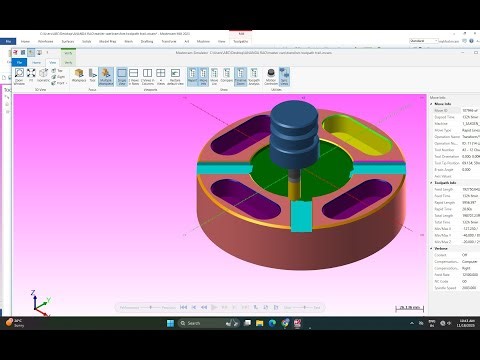The image size is (480, 360).
Task: Toggle Sync Views
Action: coord(284,77)
